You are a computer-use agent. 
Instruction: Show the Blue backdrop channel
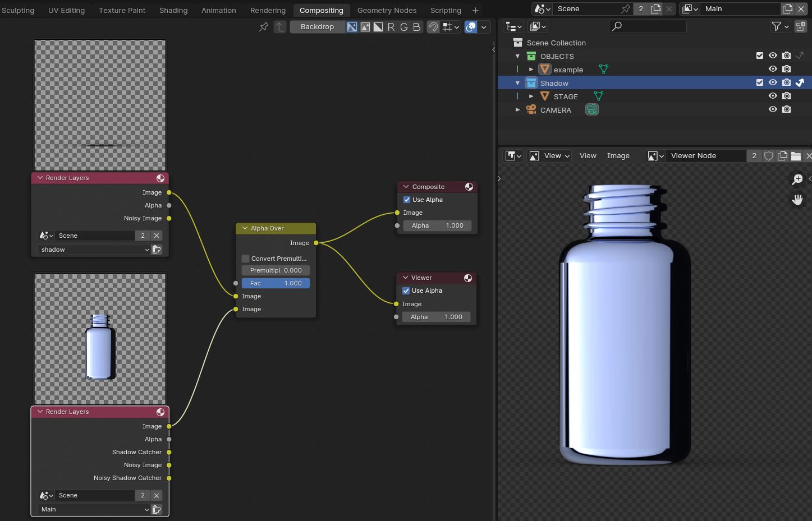tap(416, 27)
